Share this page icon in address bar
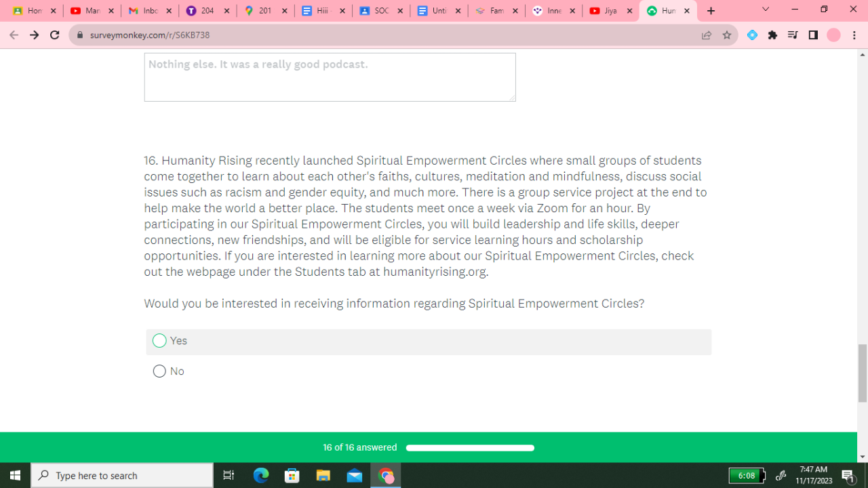The width and height of the screenshot is (868, 488). click(707, 35)
